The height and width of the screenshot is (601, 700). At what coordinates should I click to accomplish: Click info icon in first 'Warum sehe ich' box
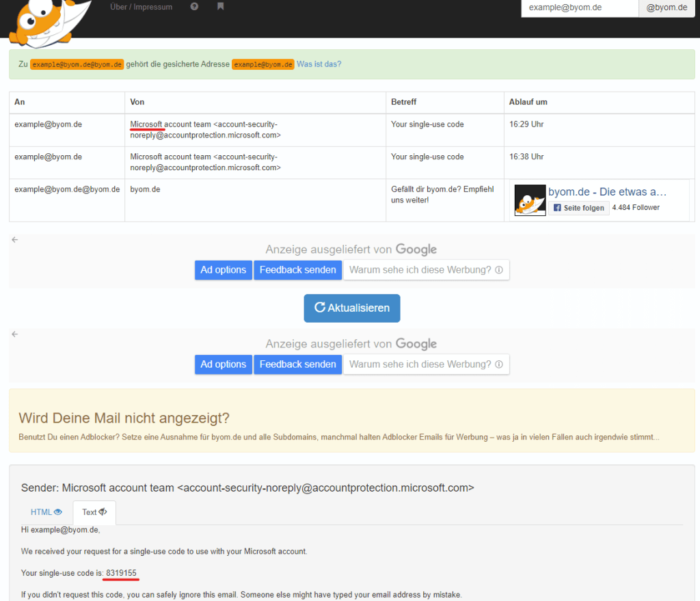(499, 270)
